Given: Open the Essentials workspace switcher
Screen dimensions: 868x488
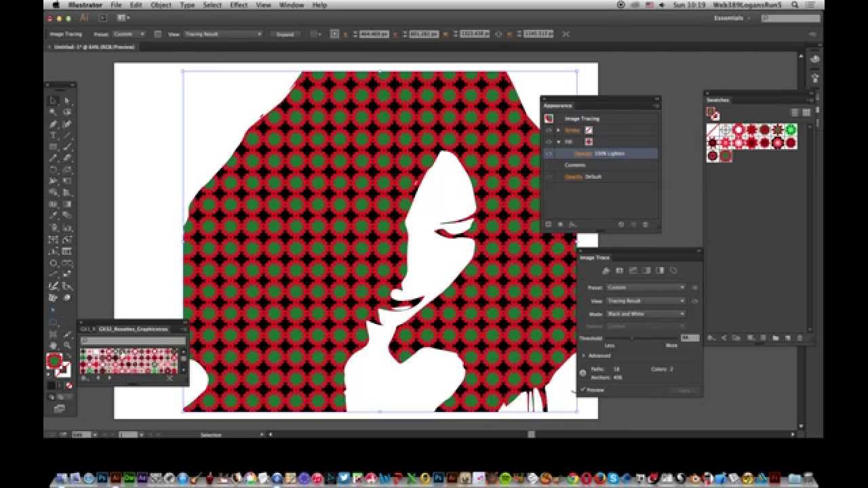Looking at the screenshot, I should tap(732, 18).
